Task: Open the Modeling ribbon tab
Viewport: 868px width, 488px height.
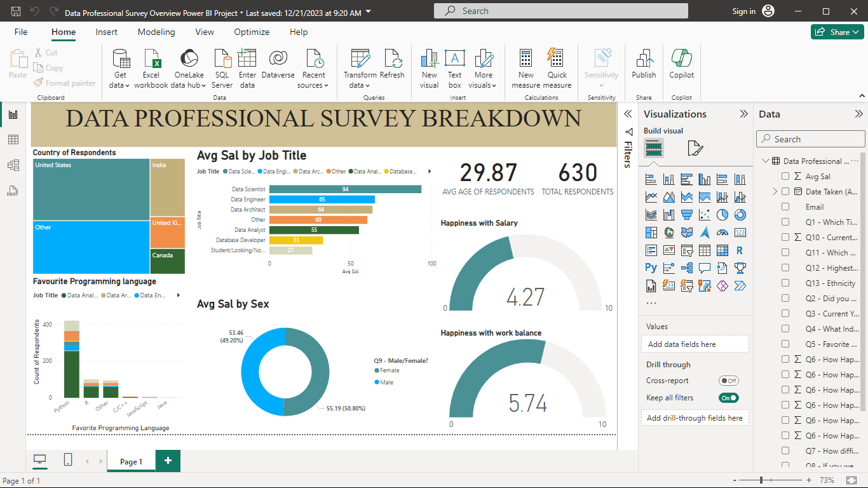Action: click(156, 32)
